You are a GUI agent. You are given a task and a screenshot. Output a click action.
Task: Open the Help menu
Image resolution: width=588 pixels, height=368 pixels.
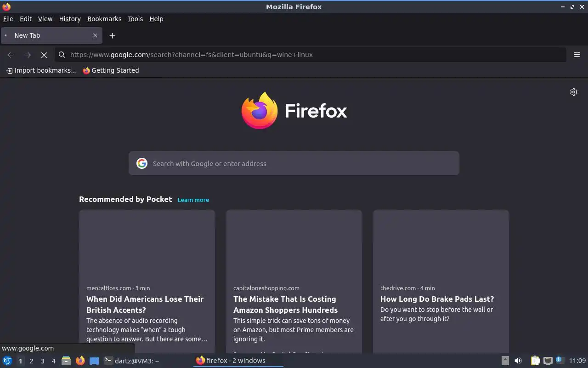point(156,19)
